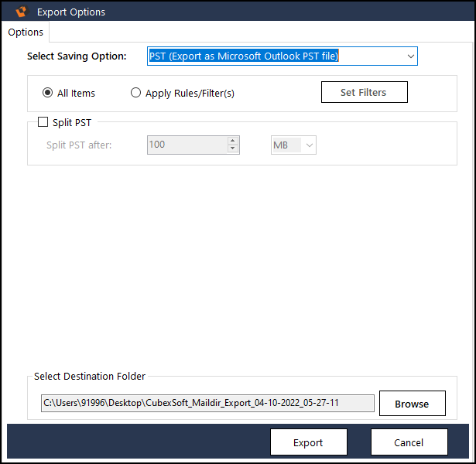Enable the Split PST checkbox
The width and height of the screenshot is (476, 464).
(x=43, y=122)
